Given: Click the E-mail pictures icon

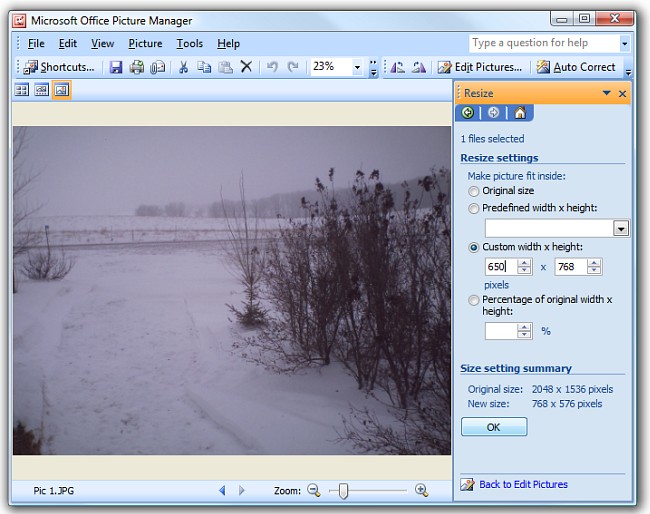Looking at the screenshot, I should point(158,67).
